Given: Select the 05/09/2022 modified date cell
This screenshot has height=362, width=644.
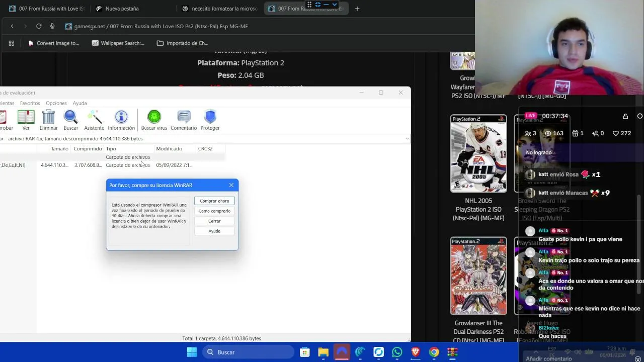Looking at the screenshot, I should pos(174,165).
